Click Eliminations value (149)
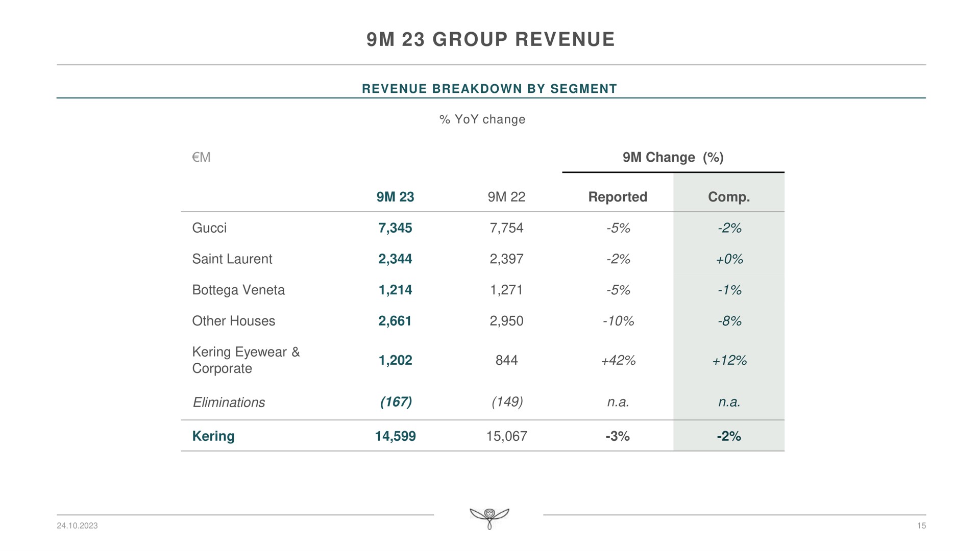Screen dimensions: 980x551 [x=507, y=403]
